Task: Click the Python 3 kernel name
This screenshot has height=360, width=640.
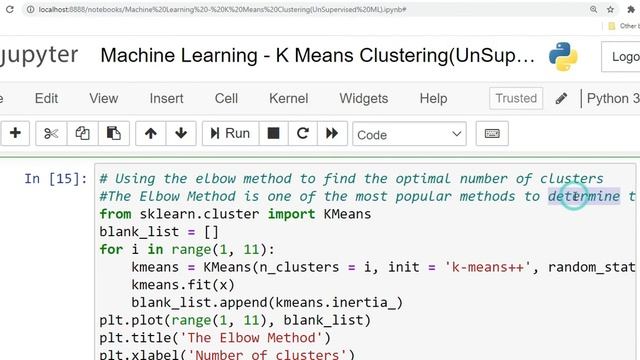Action: tap(613, 98)
